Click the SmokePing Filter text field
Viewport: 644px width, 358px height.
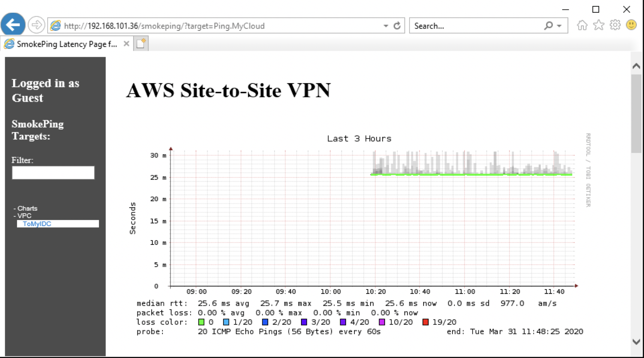[53, 173]
